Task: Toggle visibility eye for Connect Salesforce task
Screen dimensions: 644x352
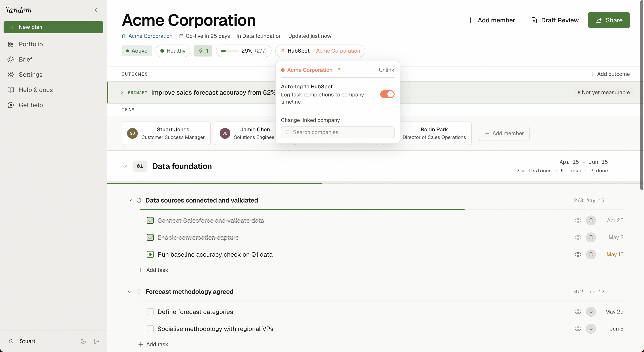Action: 578,221
